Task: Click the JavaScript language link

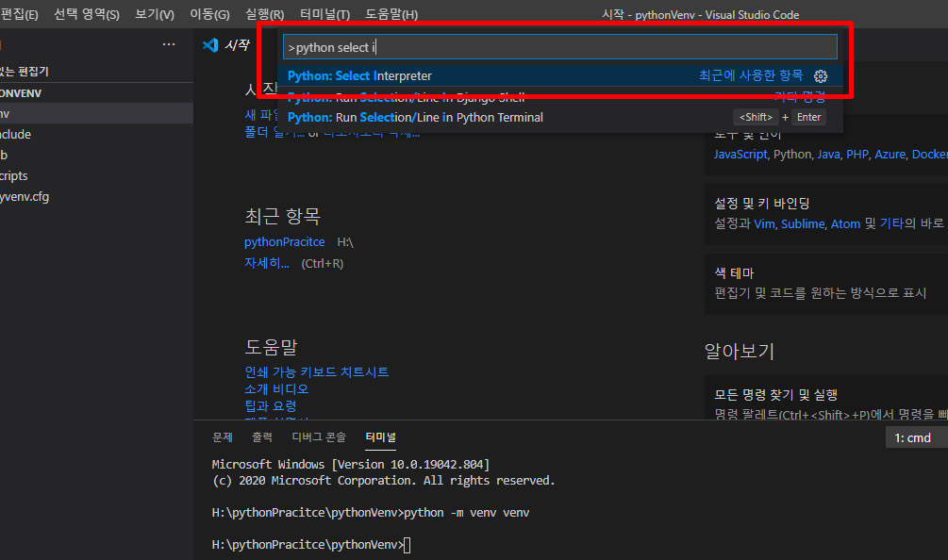Action: pyautogui.click(x=740, y=154)
